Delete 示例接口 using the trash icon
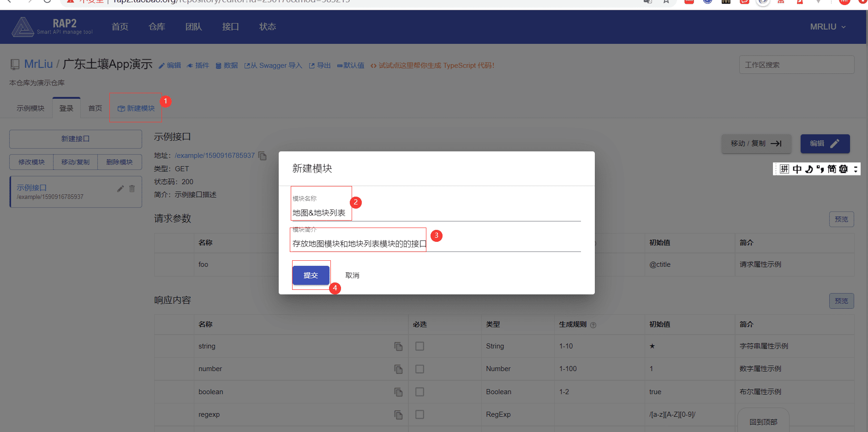This screenshot has height=432, width=868. tap(132, 188)
